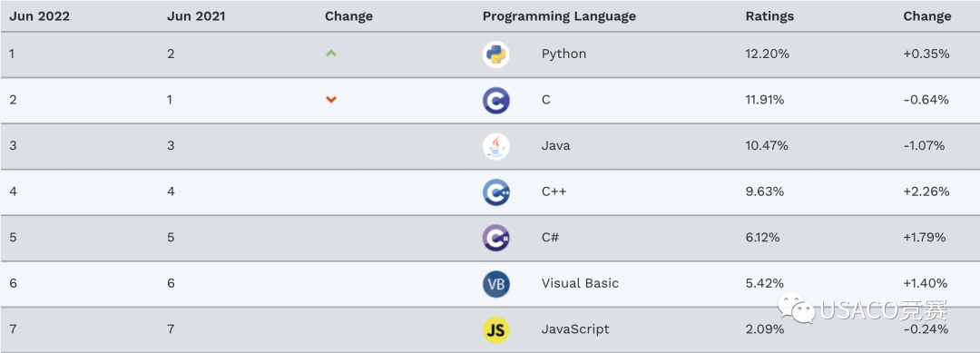Click the C language logo icon
This screenshot has height=353, width=980.
[x=495, y=100]
